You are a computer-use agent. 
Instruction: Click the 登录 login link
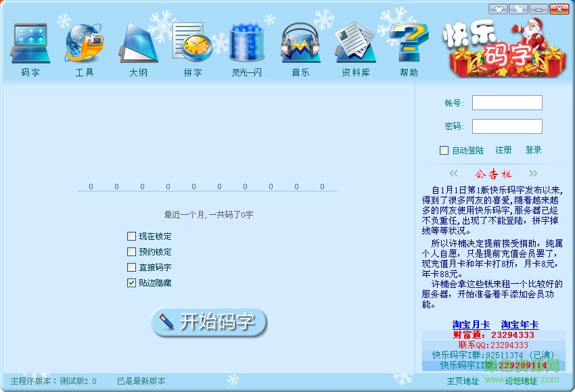point(533,150)
